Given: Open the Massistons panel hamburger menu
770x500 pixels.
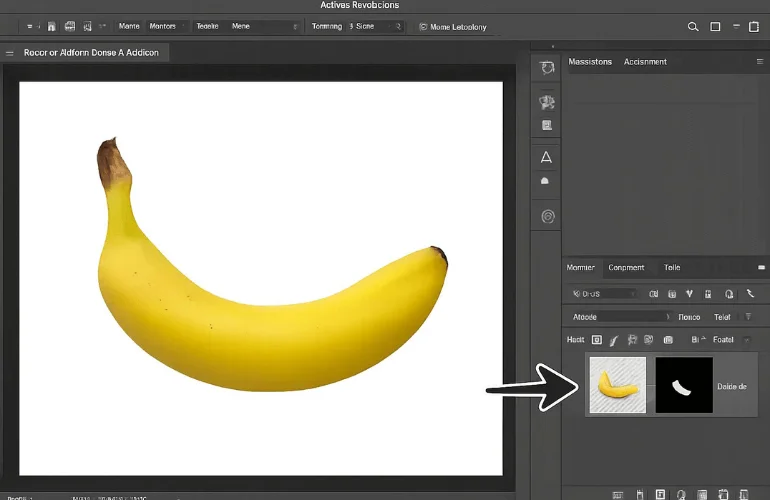Looking at the screenshot, I should [760, 61].
